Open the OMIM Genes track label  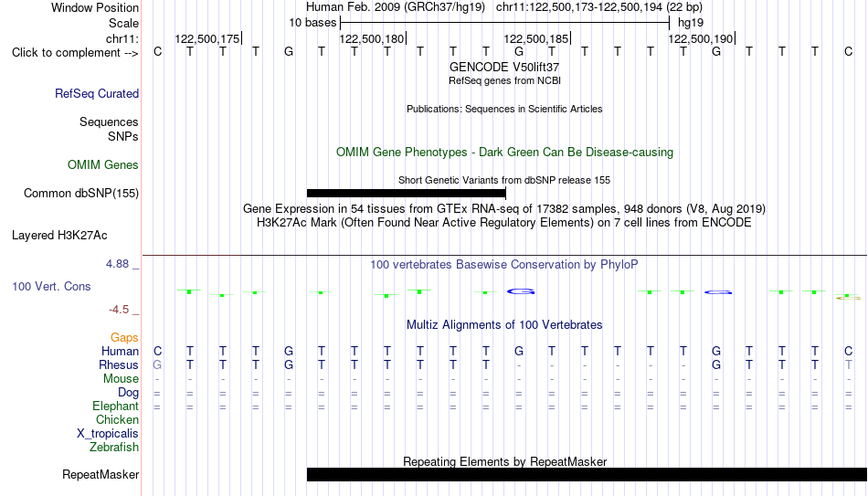tap(103, 165)
